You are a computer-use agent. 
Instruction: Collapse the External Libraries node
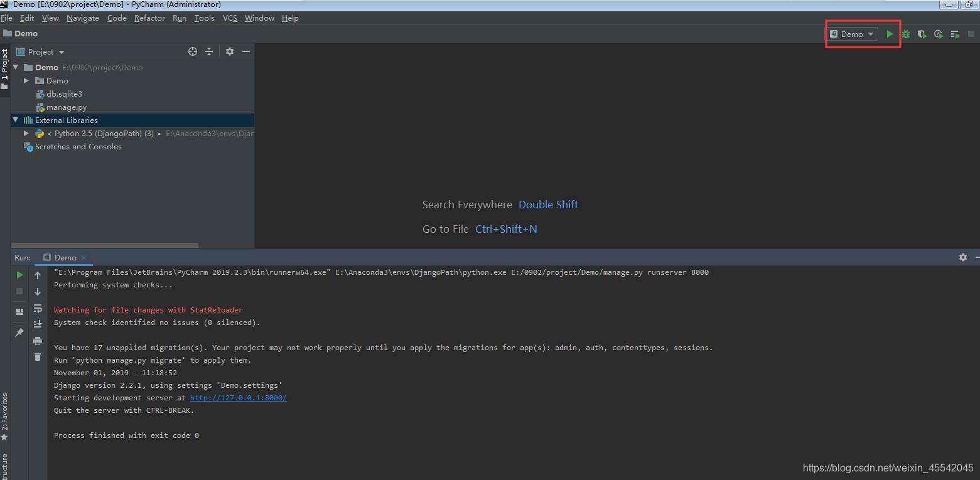click(x=14, y=120)
